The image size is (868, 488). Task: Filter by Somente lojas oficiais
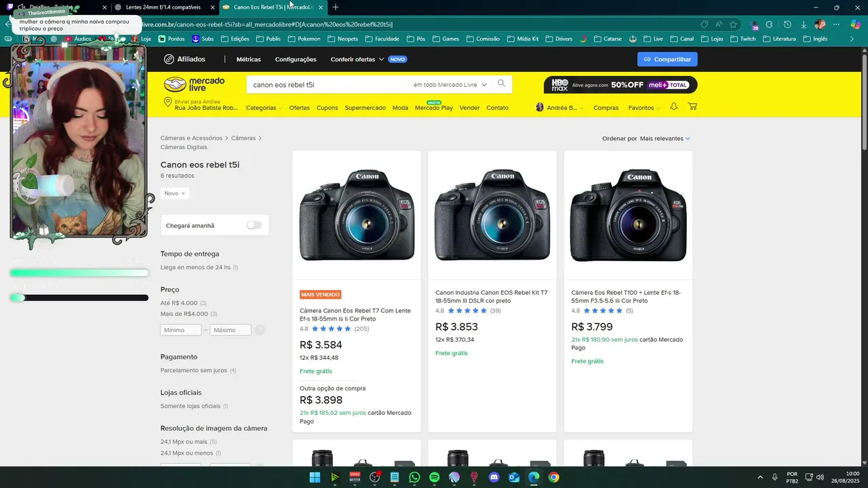(190, 406)
